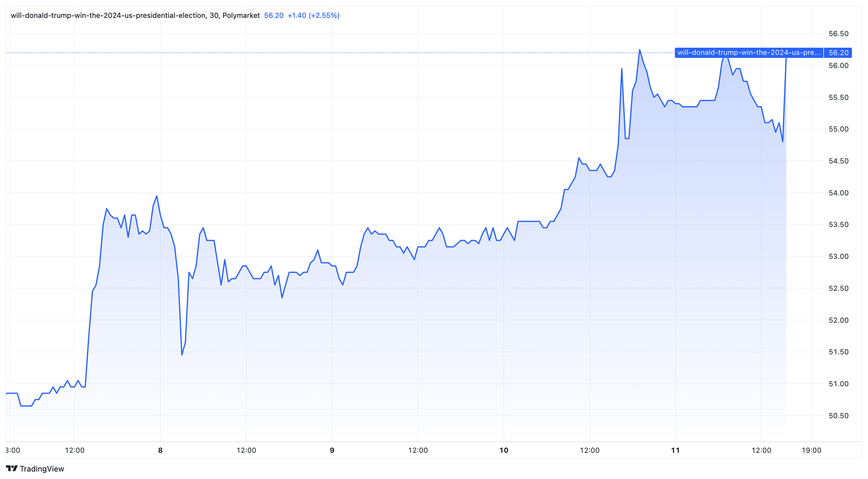Click the 56.20 value in the header
Screen dimensions: 868x479
274,16
